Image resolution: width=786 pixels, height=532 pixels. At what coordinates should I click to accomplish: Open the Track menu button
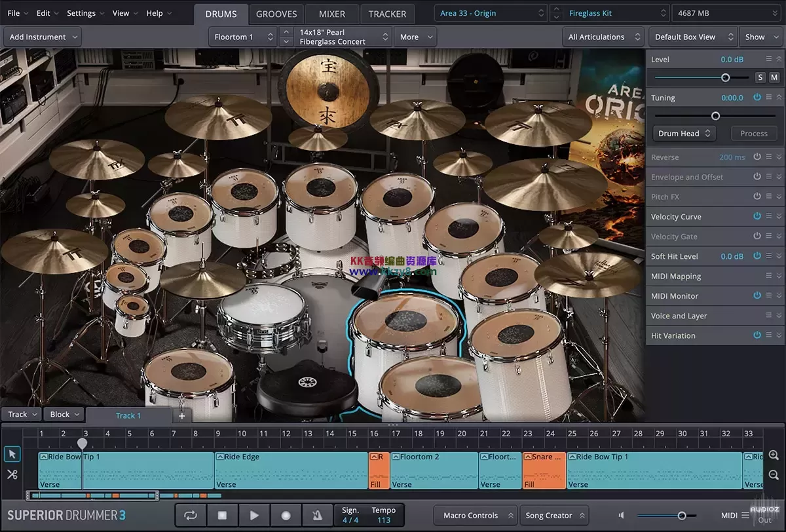[x=22, y=414]
